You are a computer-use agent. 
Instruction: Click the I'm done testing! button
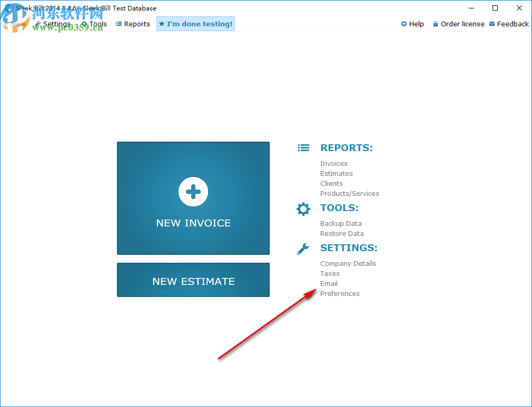pyautogui.click(x=195, y=24)
